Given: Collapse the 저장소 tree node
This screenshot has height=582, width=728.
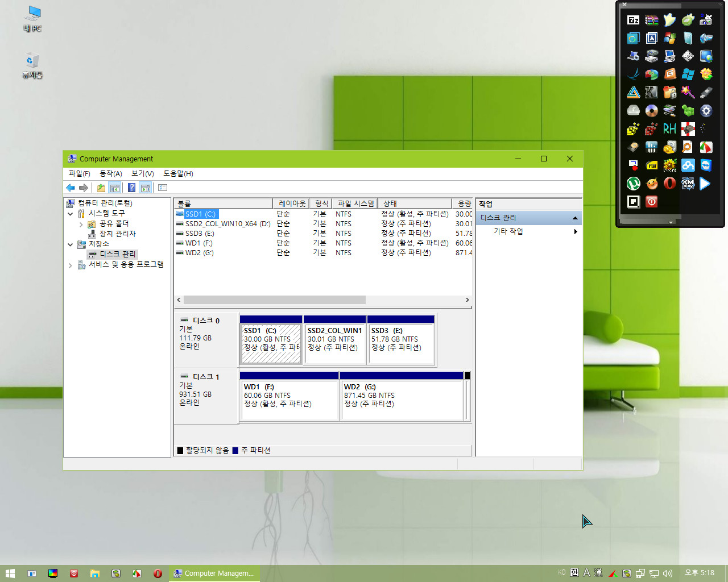Looking at the screenshot, I should coord(71,244).
